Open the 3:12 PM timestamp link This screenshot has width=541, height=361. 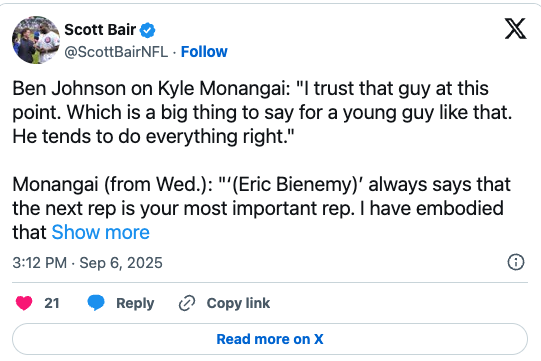[40, 263]
